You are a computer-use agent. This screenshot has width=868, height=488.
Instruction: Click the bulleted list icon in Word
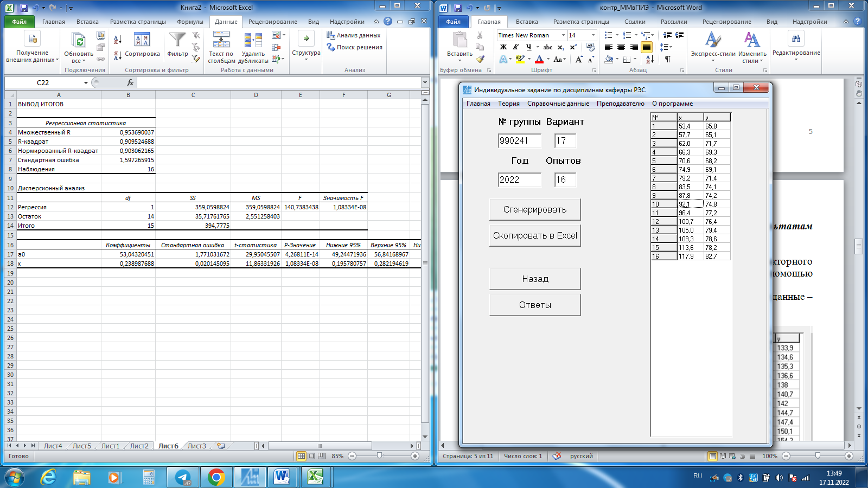609,35
